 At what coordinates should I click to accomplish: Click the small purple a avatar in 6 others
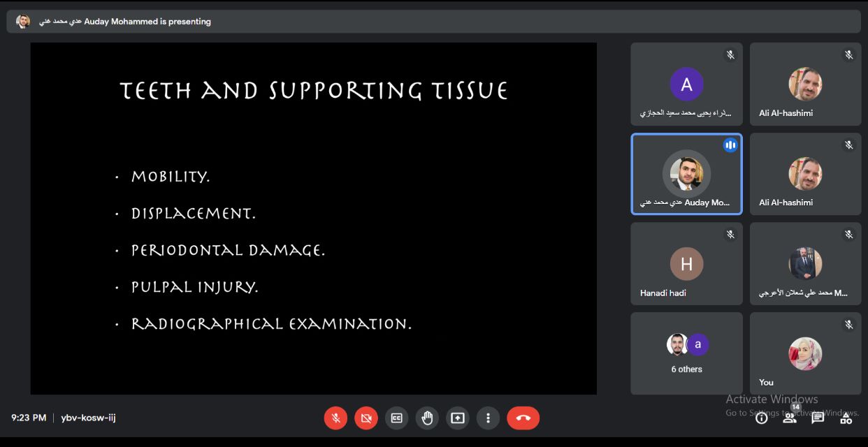coord(697,344)
